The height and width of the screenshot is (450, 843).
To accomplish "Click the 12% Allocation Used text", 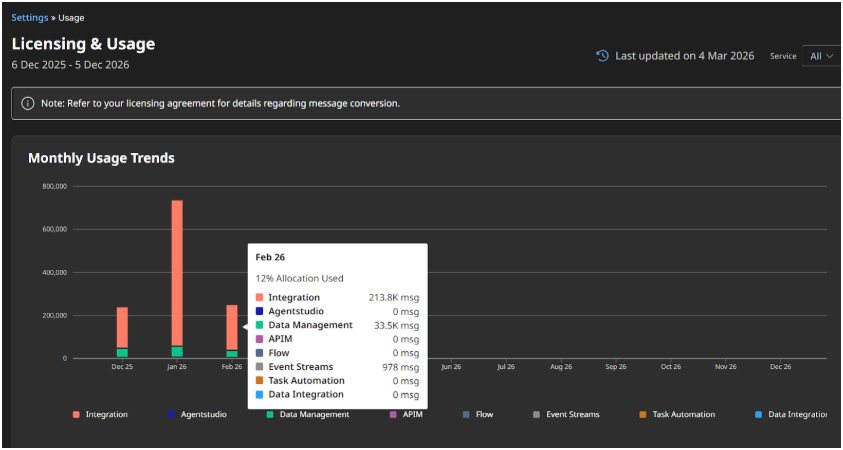I will [x=299, y=278].
